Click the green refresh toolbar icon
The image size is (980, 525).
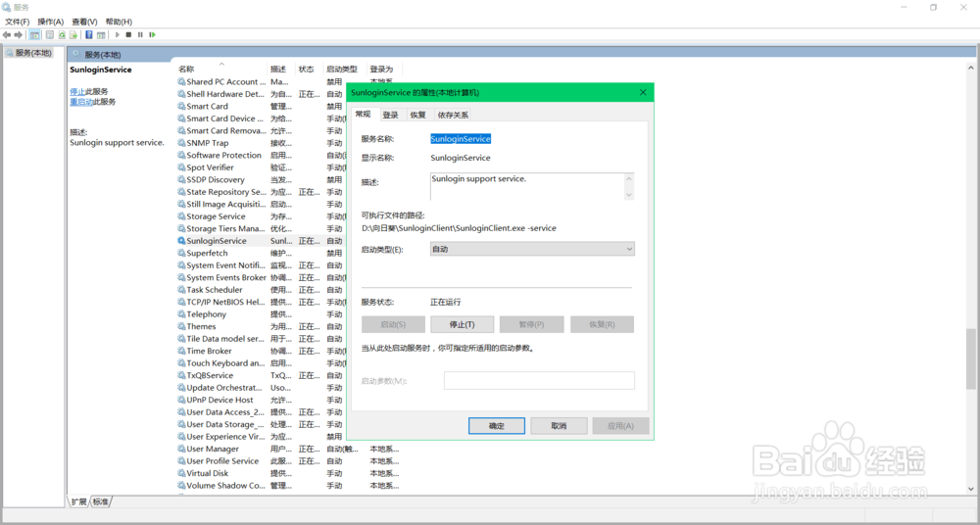62,35
